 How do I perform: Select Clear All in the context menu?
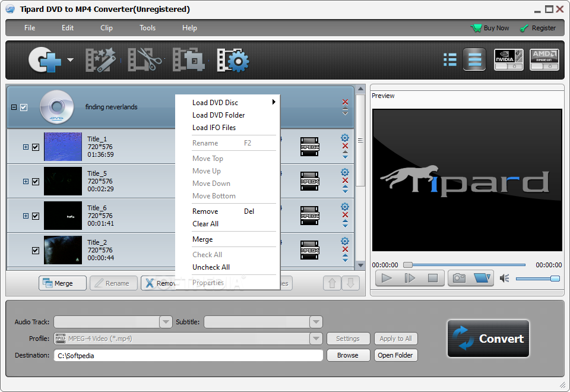(x=227, y=224)
